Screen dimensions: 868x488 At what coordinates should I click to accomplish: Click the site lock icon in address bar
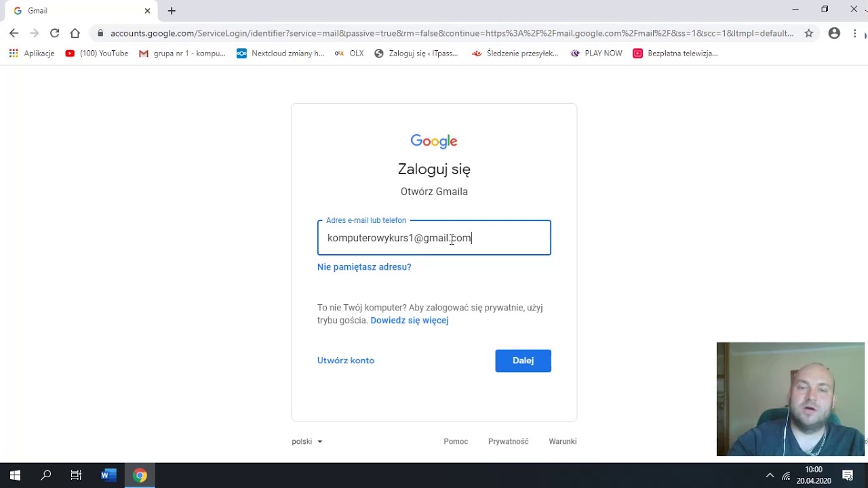pyautogui.click(x=100, y=33)
